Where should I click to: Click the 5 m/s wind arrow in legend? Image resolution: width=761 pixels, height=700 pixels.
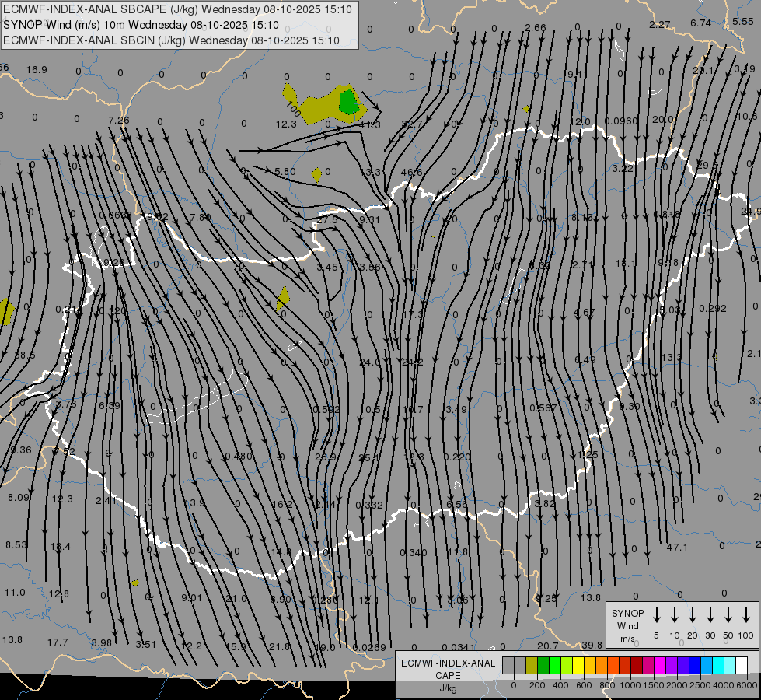coord(656,615)
